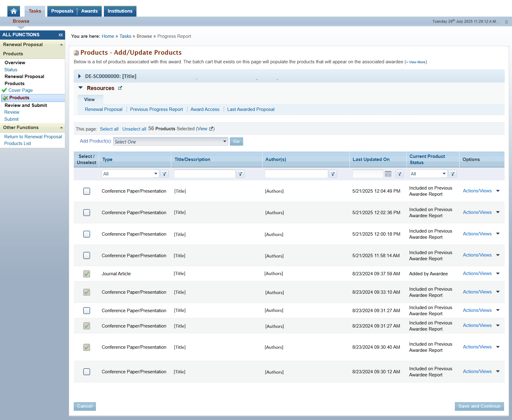Switch to the Proposals tab

pyautogui.click(x=62, y=11)
